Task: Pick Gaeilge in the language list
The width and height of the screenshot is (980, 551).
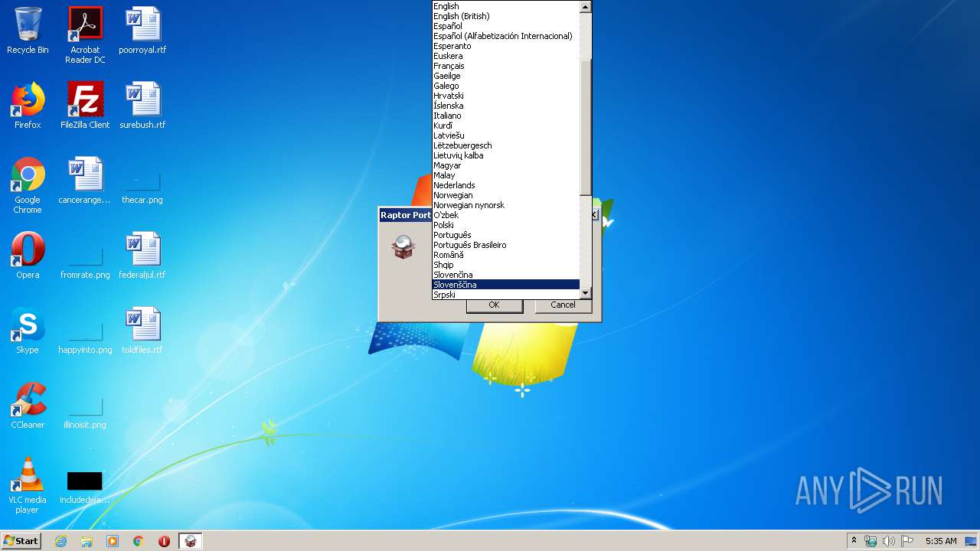Action: [506, 76]
